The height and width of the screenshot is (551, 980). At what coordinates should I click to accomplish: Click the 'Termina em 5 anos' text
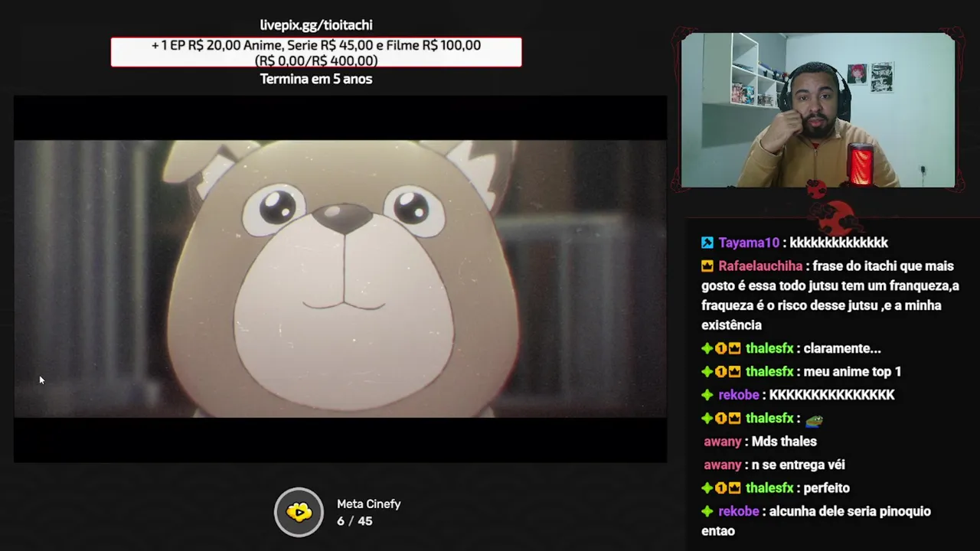pyautogui.click(x=316, y=79)
